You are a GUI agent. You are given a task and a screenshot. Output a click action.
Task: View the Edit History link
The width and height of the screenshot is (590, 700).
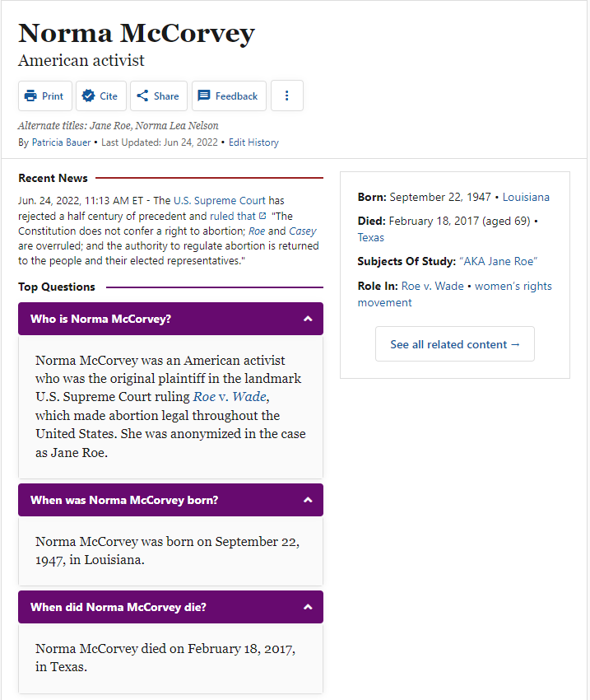[253, 142]
